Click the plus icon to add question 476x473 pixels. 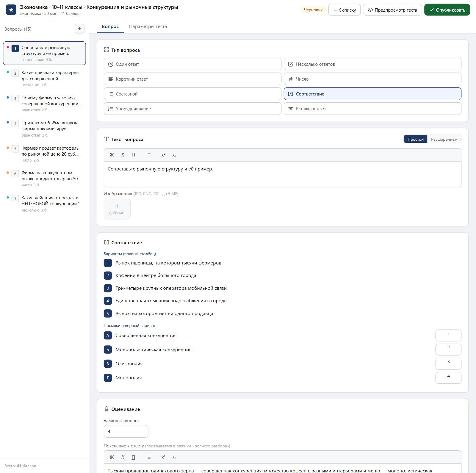tap(79, 29)
